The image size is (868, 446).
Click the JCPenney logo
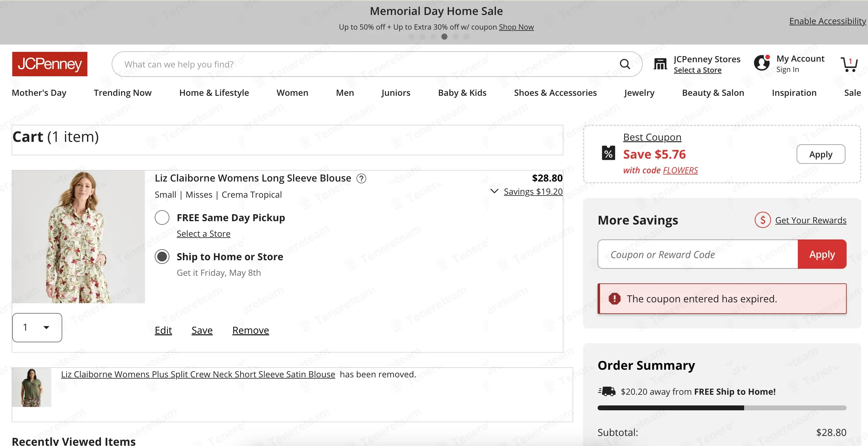[x=49, y=64]
